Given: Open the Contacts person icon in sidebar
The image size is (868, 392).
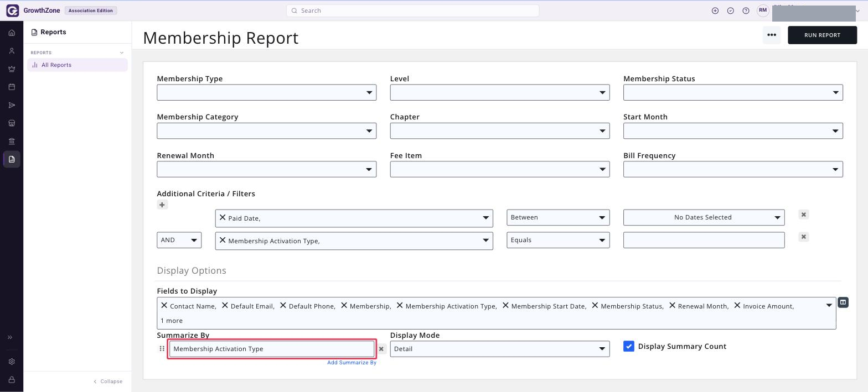Looking at the screenshot, I should click(12, 51).
